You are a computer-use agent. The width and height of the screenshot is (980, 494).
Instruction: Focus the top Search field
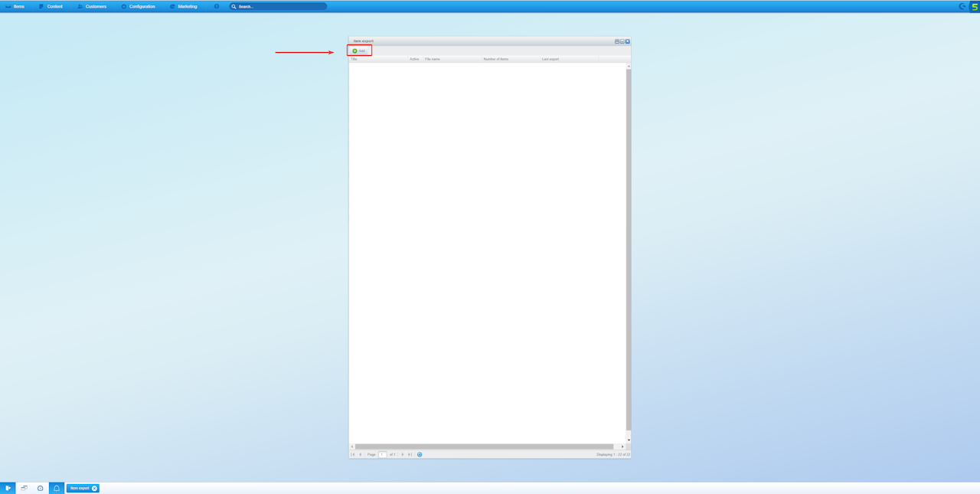(278, 6)
